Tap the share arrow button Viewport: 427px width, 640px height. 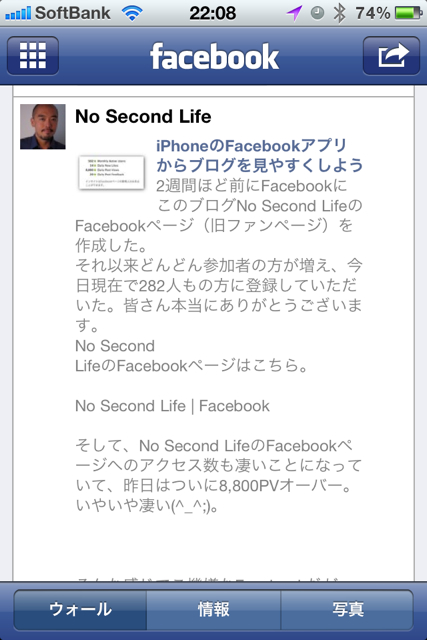(391, 56)
